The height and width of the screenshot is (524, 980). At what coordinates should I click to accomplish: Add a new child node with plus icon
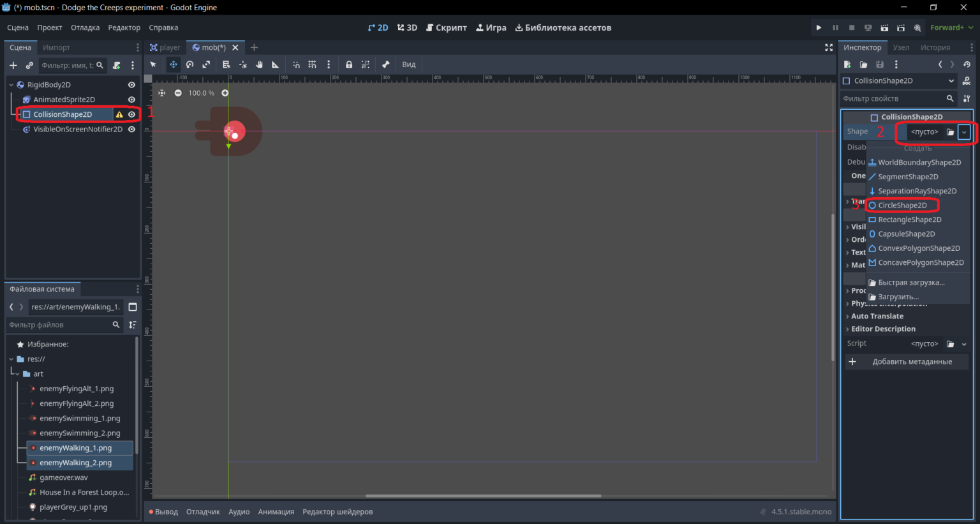pos(13,65)
